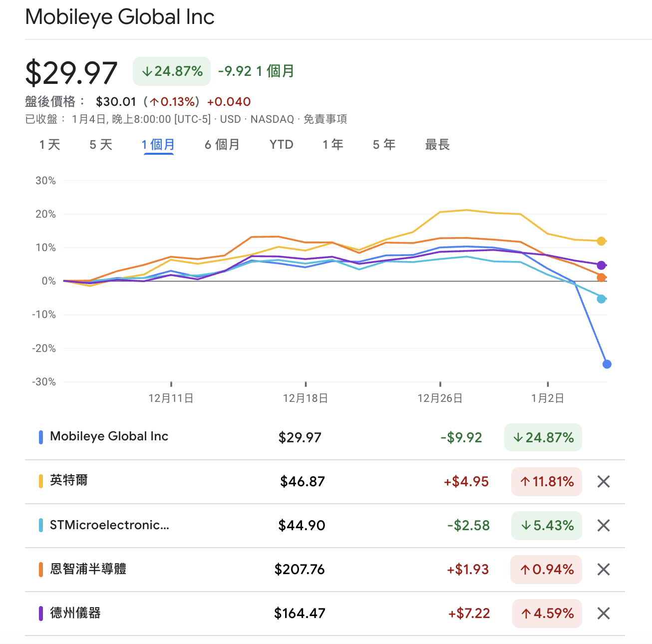The width and height of the screenshot is (652, 644).
Task: Click the 1月2日 date label on the axis
Action: point(548,398)
